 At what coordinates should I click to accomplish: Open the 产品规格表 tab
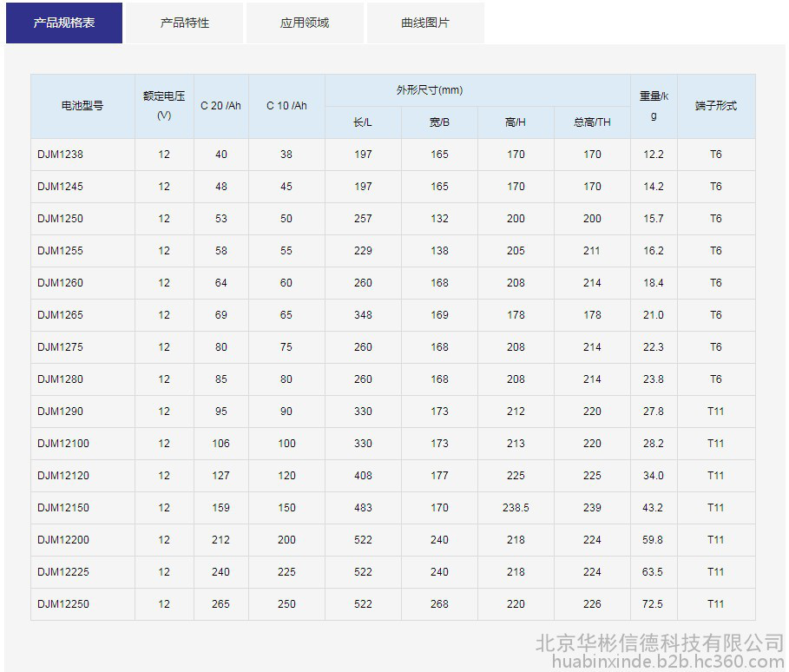pos(64,23)
